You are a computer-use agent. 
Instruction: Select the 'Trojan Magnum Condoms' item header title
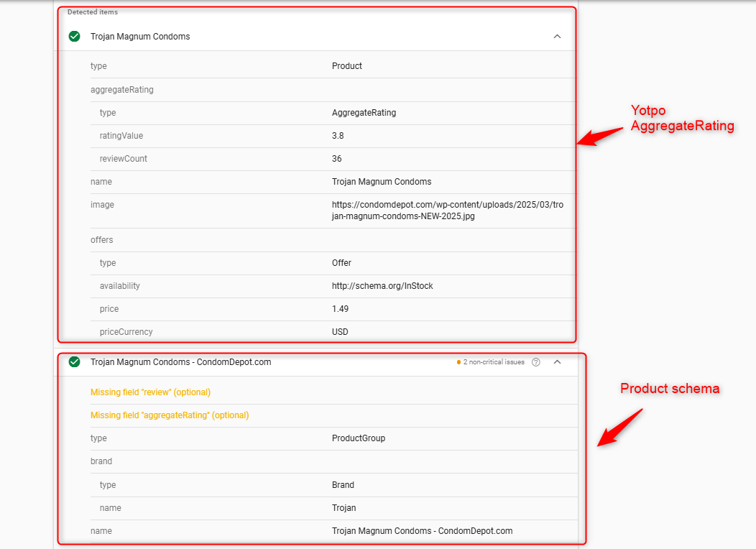pyautogui.click(x=140, y=37)
